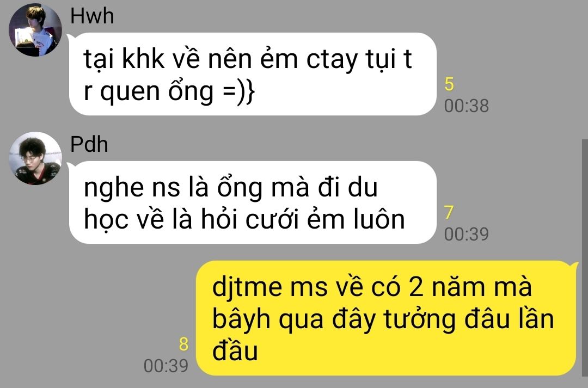This screenshot has width=588, height=388.
Task: Select Pdh's white message bubble
Action: pyautogui.click(x=253, y=202)
